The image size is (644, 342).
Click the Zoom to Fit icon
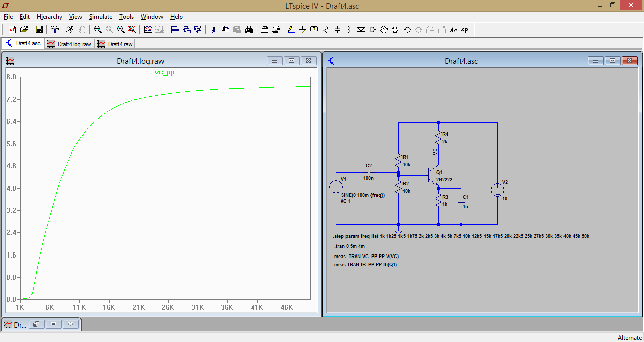coord(132,30)
